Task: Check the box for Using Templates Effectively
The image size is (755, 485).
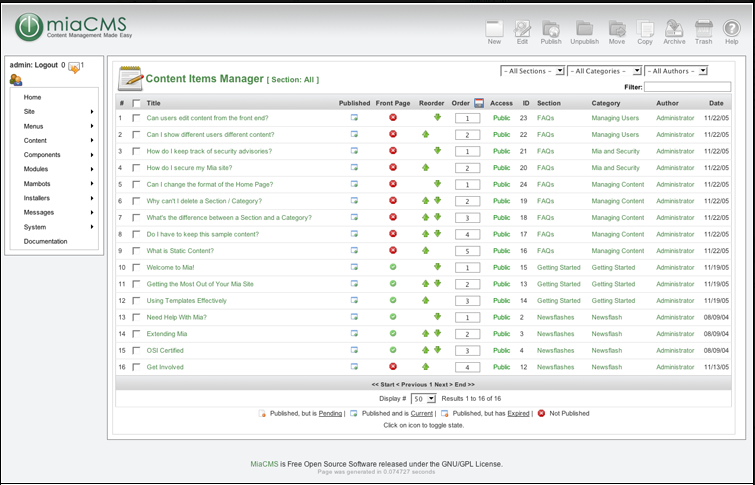Action: point(136,301)
